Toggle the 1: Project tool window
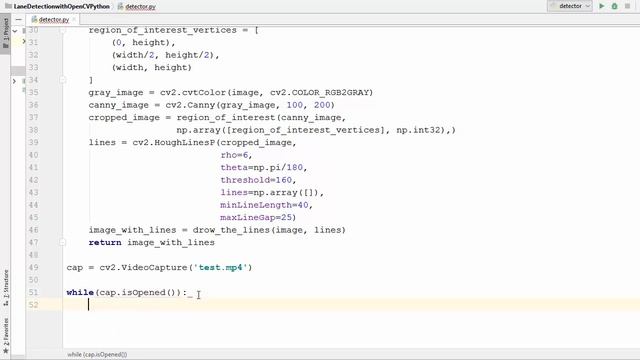The image size is (640, 360). click(5, 33)
